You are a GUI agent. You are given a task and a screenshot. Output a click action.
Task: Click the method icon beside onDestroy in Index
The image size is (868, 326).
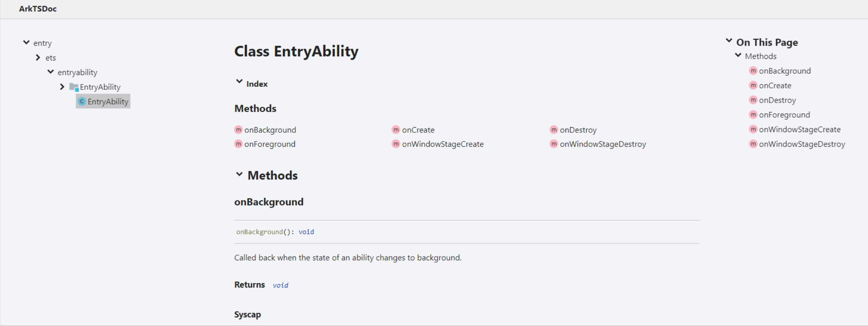553,130
